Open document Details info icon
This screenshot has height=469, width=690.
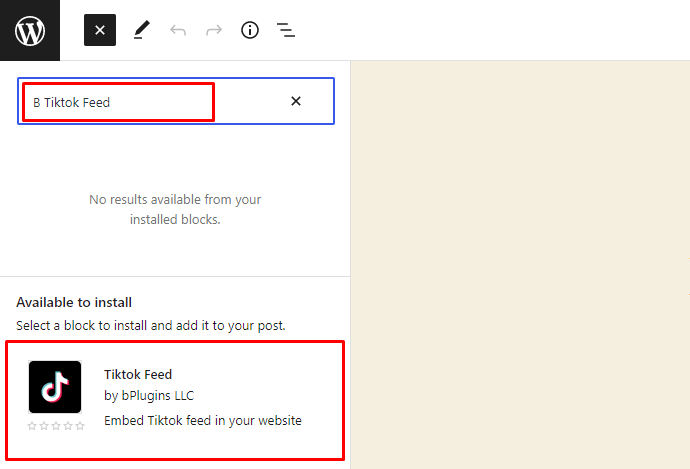click(250, 30)
